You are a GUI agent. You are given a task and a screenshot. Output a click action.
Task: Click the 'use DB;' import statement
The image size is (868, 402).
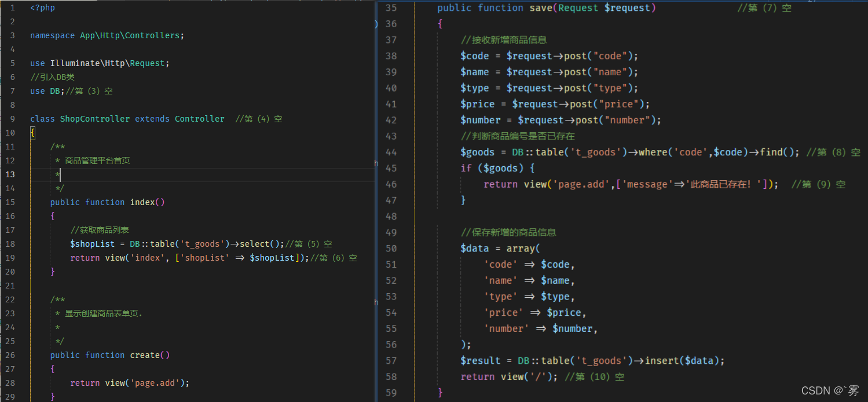pos(47,91)
